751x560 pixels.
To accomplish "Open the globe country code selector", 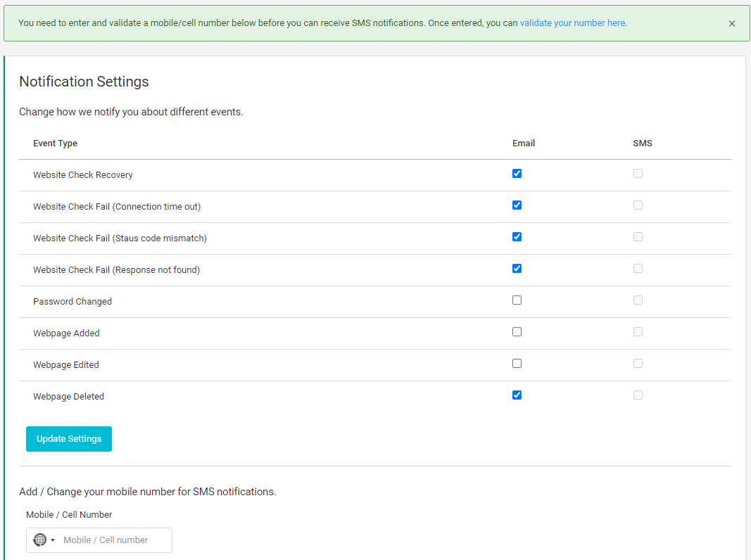I will pyautogui.click(x=44, y=540).
